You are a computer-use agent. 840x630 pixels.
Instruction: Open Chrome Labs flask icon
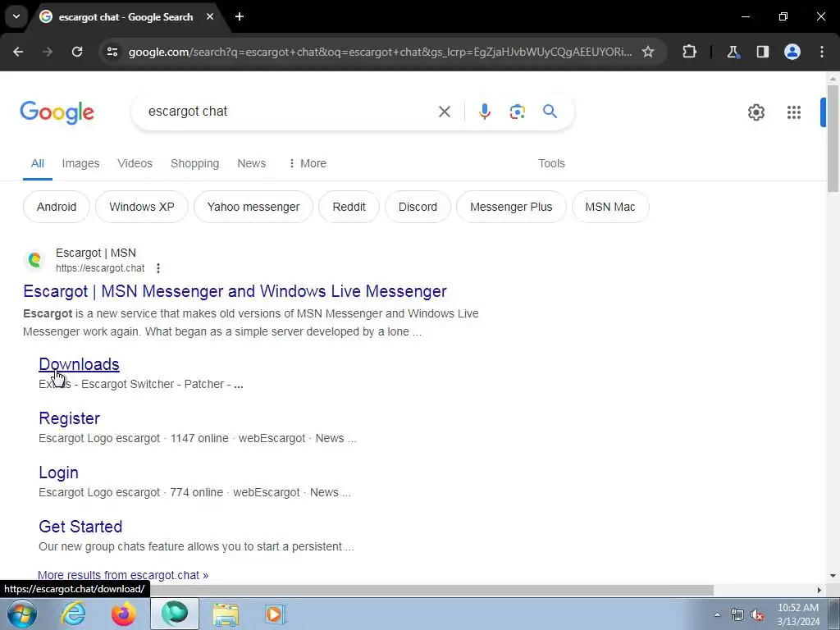coord(733,52)
